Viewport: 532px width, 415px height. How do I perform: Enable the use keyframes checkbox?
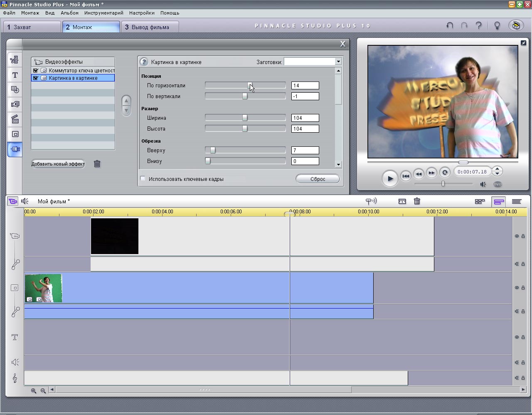(143, 179)
